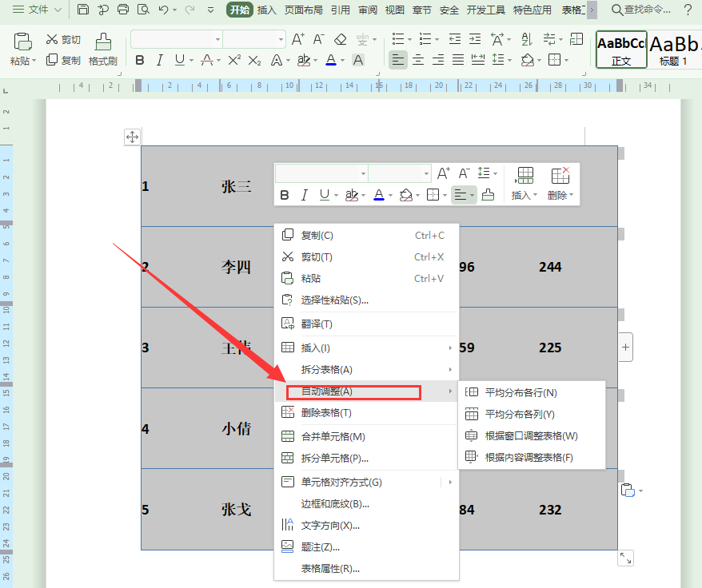
Task: Switch to the 页面布局 ribbon tab
Action: point(303,10)
